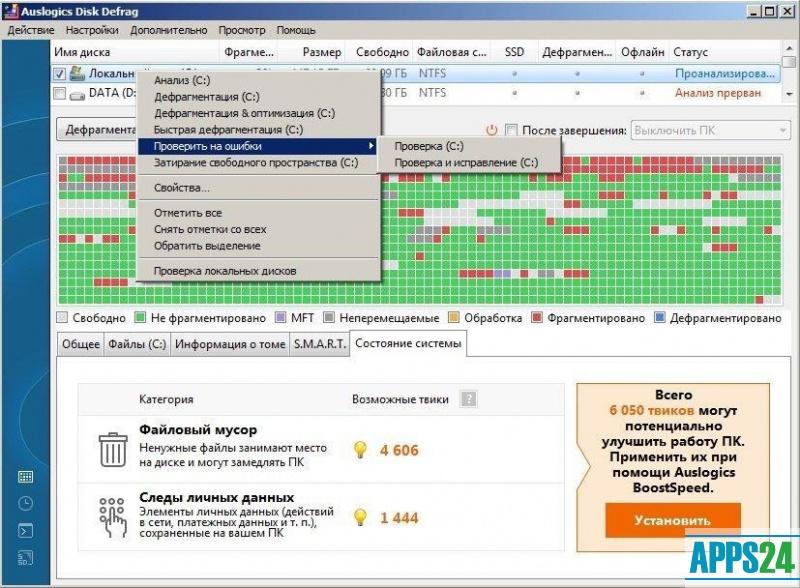The height and width of the screenshot is (588, 800).
Task: Click the SSD column header
Action: point(514,52)
